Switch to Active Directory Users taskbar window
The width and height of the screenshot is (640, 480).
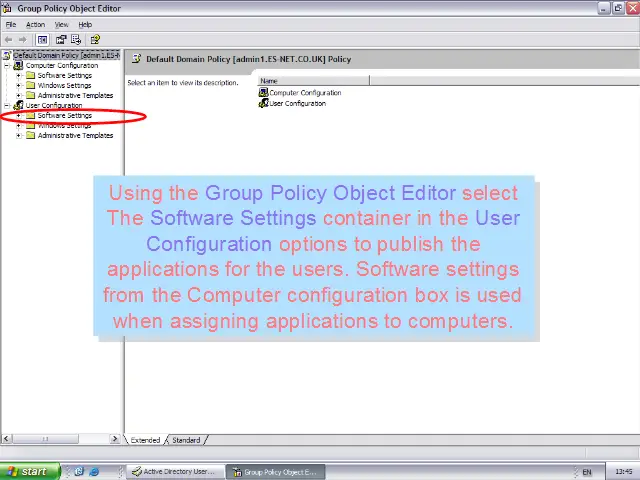pyautogui.click(x=172, y=471)
